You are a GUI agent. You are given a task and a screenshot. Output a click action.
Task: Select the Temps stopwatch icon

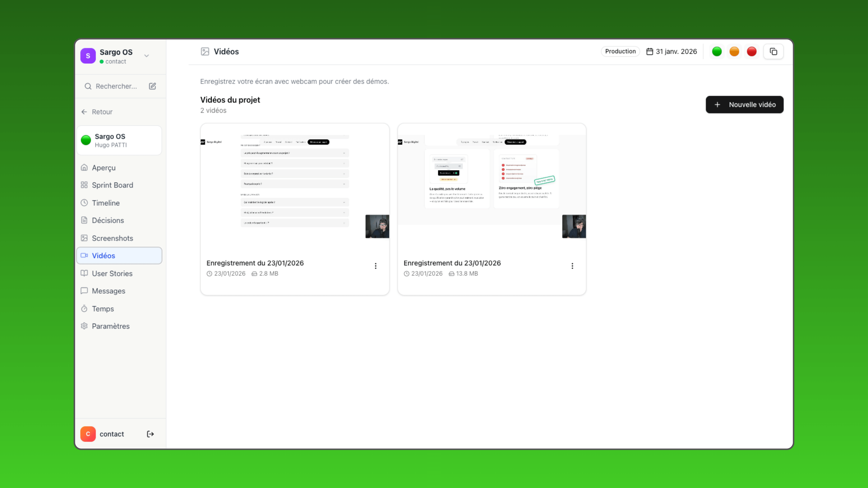click(x=84, y=308)
